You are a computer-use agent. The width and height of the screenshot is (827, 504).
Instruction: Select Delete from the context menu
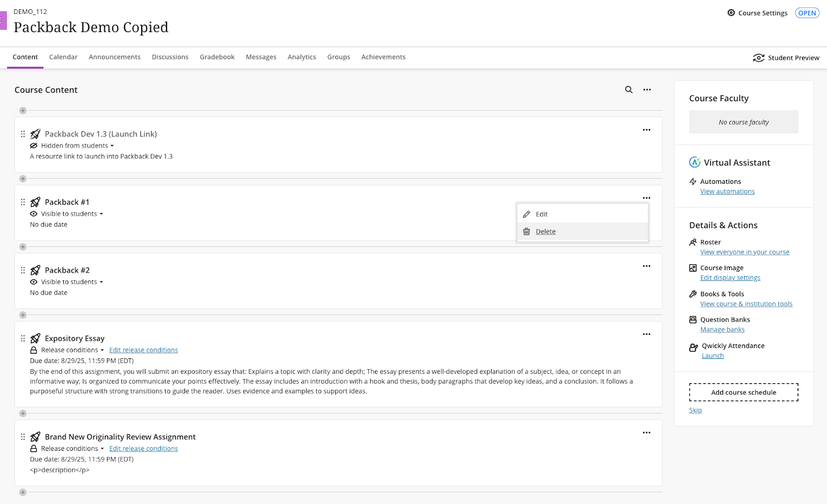tap(545, 232)
